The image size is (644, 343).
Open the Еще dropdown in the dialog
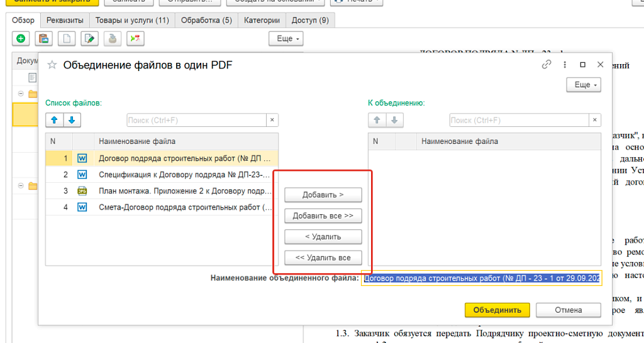583,85
